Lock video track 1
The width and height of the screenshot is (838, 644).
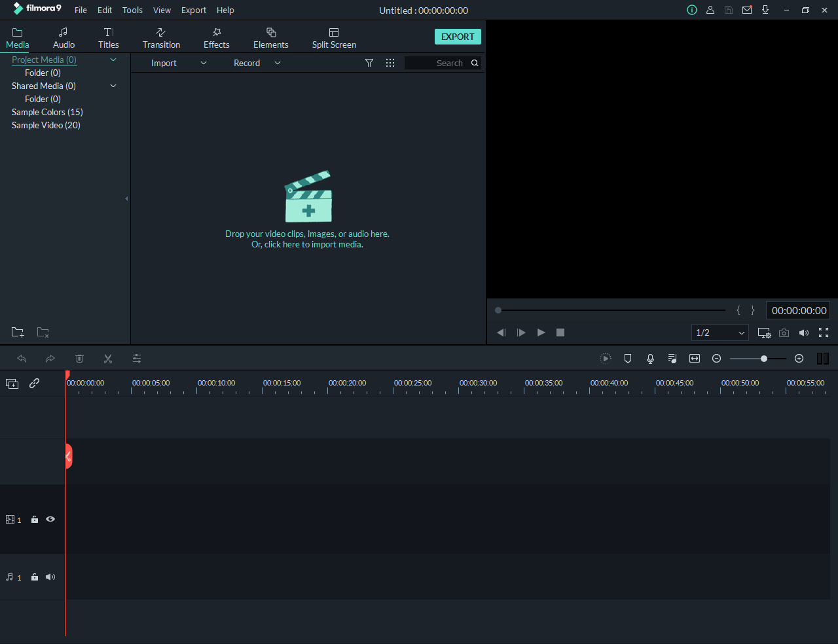(x=34, y=519)
